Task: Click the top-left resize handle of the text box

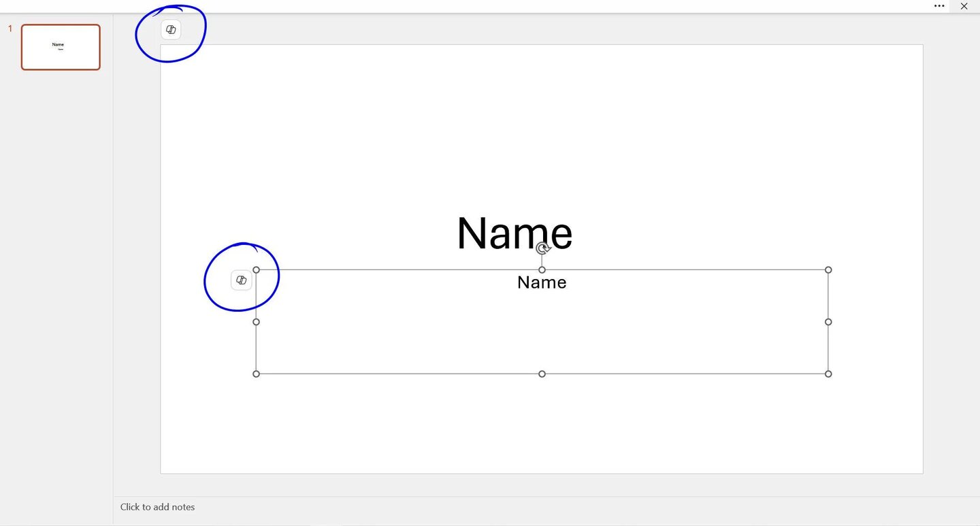Action: [x=257, y=270]
